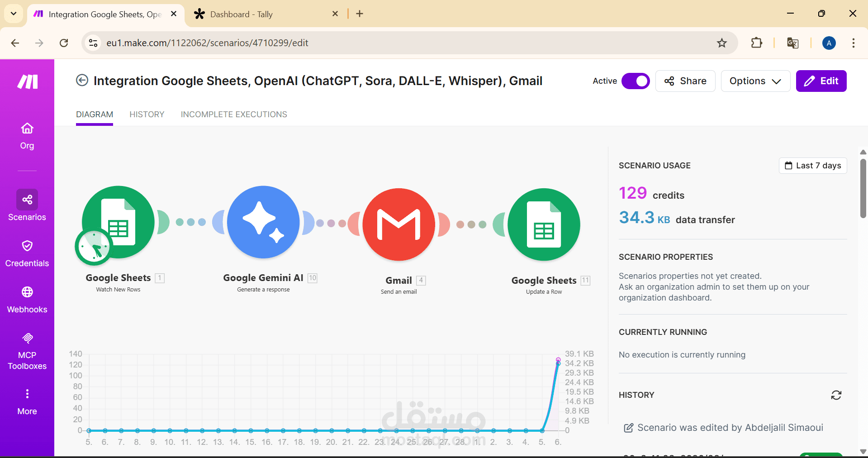Open the Options dropdown
Viewport: 868px width, 458px height.
pos(755,81)
